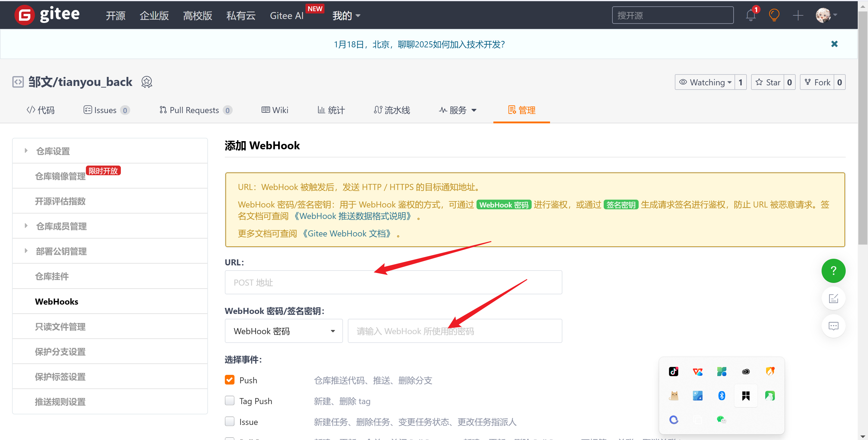Close the January 18 announcement banner

coord(834,44)
